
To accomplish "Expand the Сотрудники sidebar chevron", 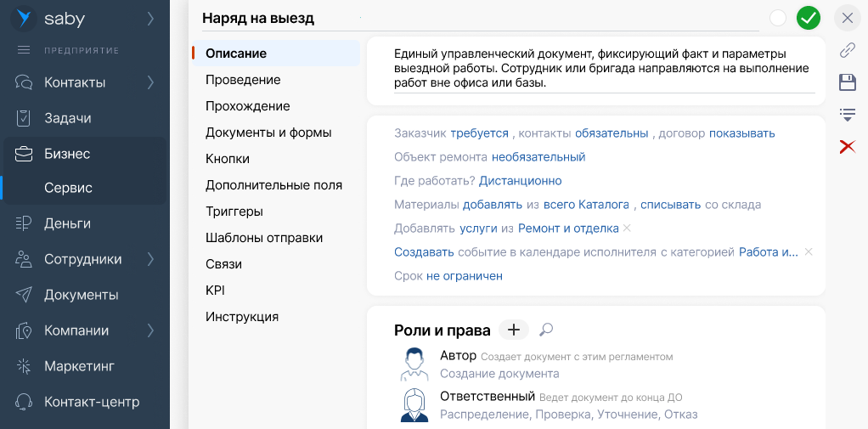I will point(150,259).
